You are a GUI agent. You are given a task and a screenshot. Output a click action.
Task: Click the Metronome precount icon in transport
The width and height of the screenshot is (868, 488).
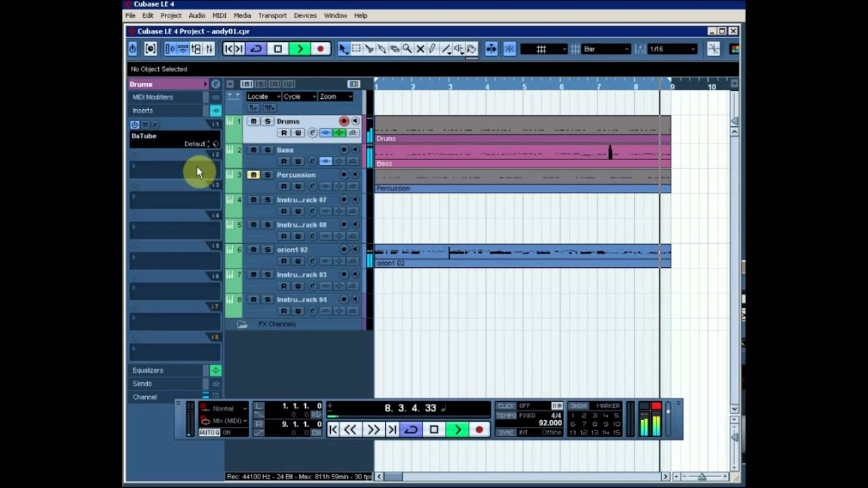click(557, 406)
